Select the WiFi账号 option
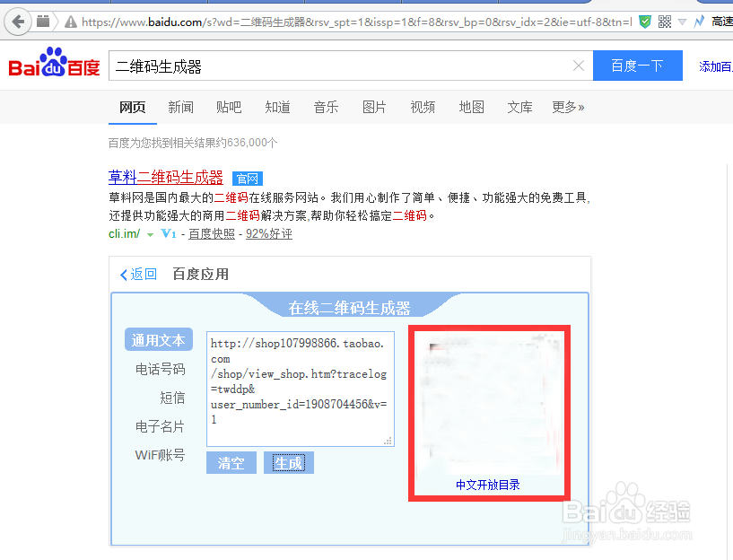The height and width of the screenshot is (560, 733). [x=161, y=455]
